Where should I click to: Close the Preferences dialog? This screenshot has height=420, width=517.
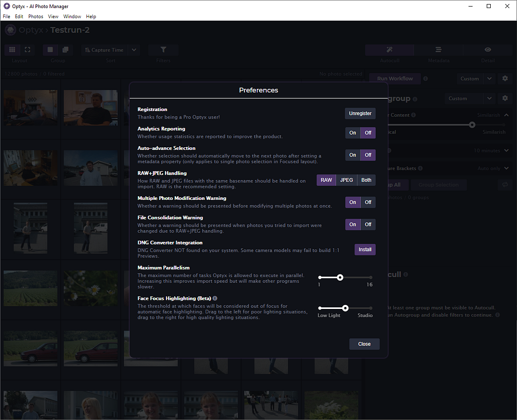365,344
